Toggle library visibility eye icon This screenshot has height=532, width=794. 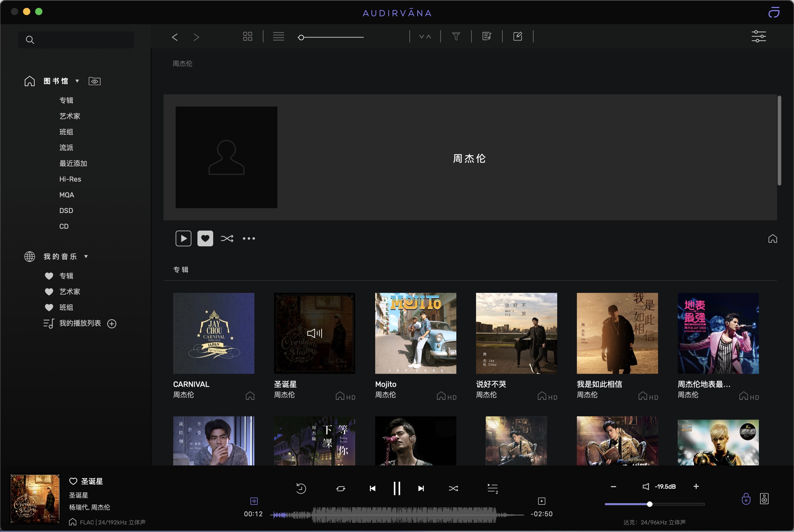[94, 81]
